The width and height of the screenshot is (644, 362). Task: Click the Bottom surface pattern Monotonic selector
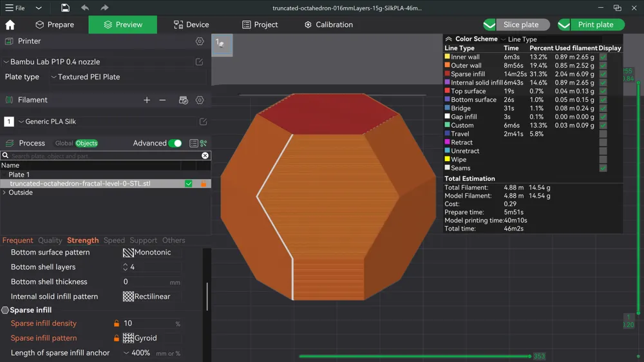tap(152, 252)
